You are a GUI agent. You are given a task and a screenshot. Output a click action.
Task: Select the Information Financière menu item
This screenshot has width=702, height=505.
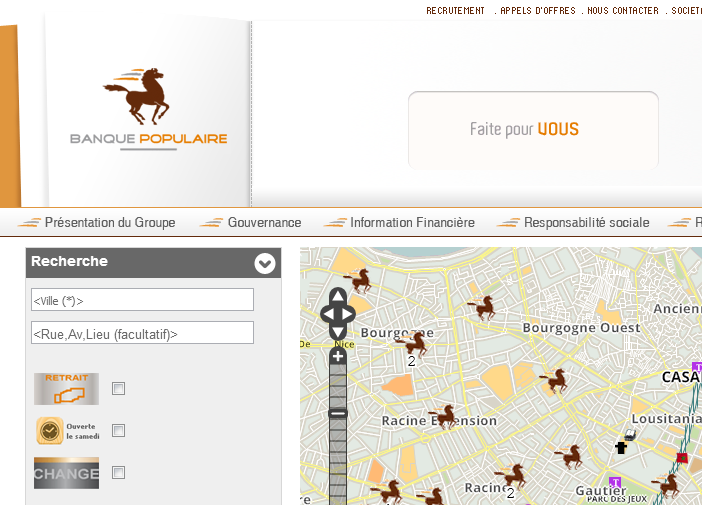[412, 223]
